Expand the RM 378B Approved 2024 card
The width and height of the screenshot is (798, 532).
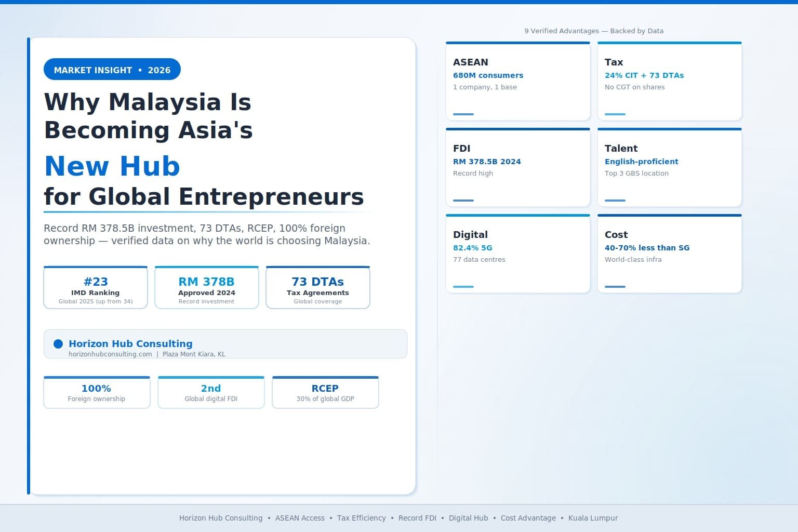pyautogui.click(x=206, y=287)
